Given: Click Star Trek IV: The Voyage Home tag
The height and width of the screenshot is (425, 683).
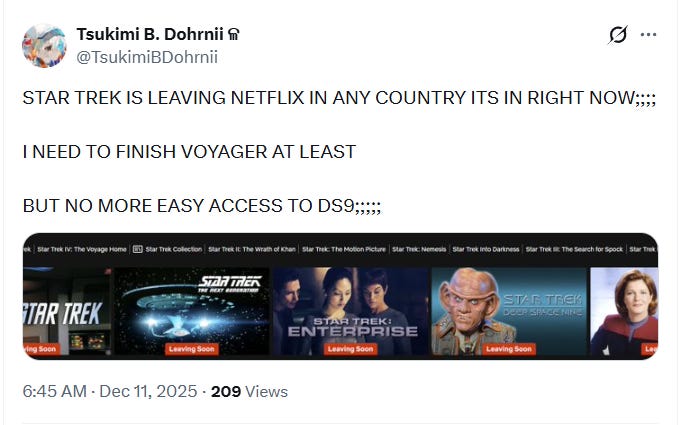Looking at the screenshot, I should pyautogui.click(x=82, y=249).
